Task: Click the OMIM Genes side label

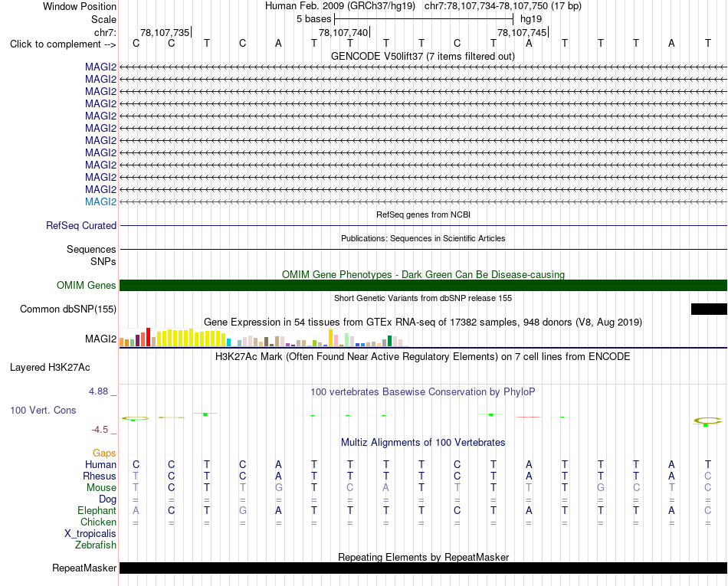Action: 86,286
